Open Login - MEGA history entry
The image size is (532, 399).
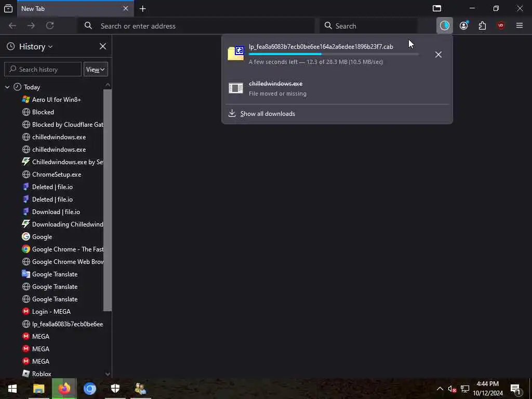point(51,312)
